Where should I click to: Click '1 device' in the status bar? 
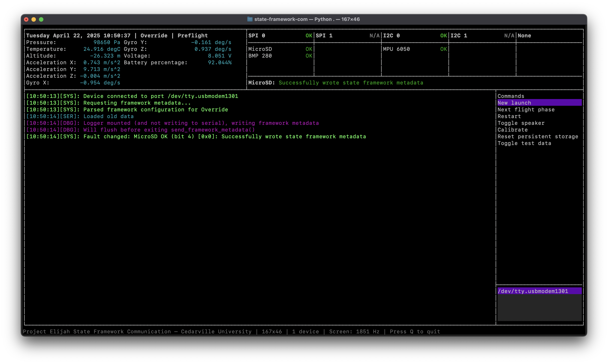pos(305,332)
